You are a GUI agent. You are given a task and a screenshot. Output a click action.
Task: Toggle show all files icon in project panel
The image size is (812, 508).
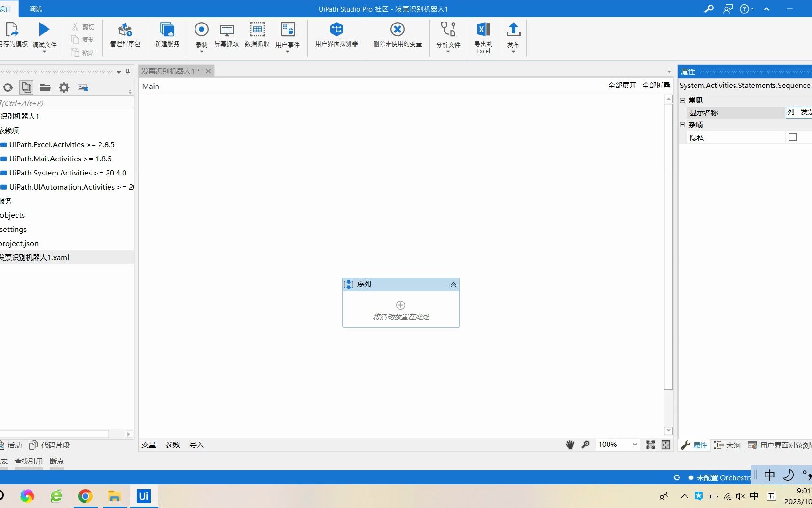pyautogui.click(x=26, y=87)
